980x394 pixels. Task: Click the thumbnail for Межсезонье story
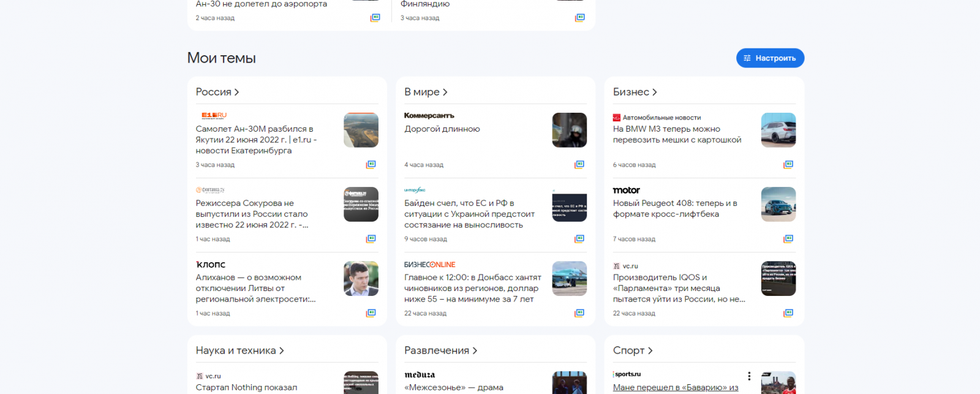570,383
